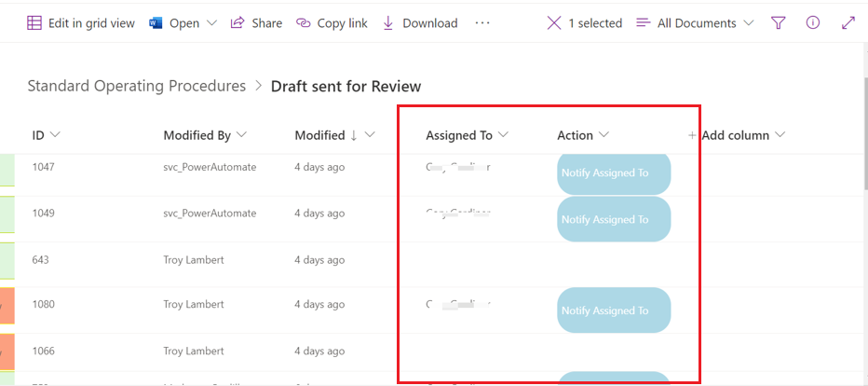Viewport: 868px width, 386px height.
Task: Click Notify Assigned To for ID 1047
Action: coord(614,172)
